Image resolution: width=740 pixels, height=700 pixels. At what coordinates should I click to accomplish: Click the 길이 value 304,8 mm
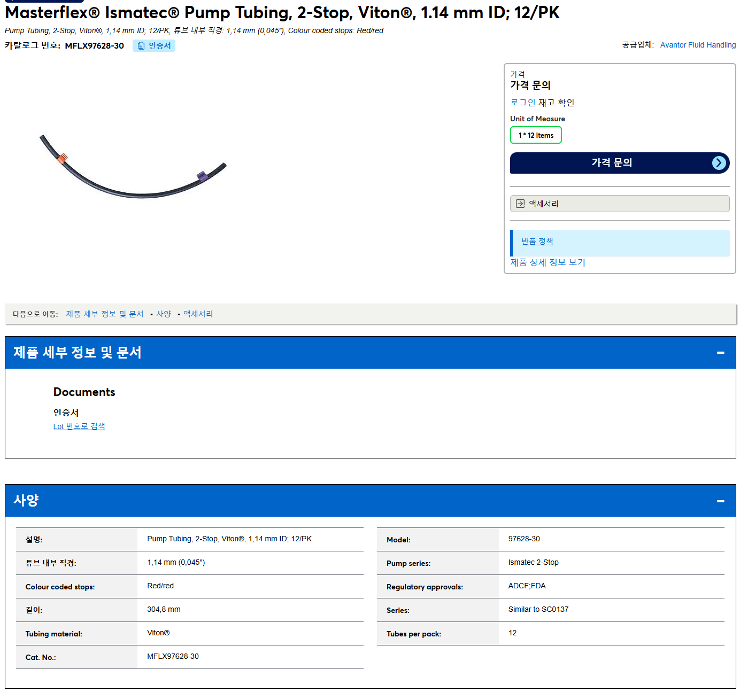pos(164,609)
